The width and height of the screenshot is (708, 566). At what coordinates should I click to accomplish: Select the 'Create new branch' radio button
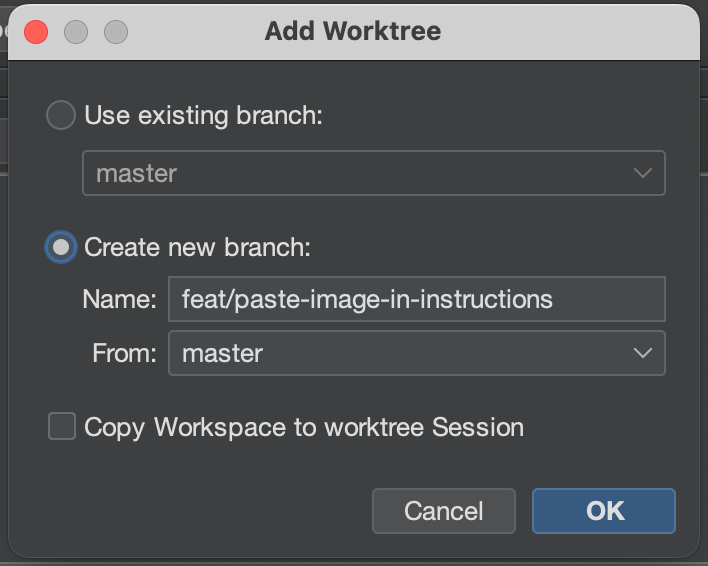pyautogui.click(x=61, y=247)
